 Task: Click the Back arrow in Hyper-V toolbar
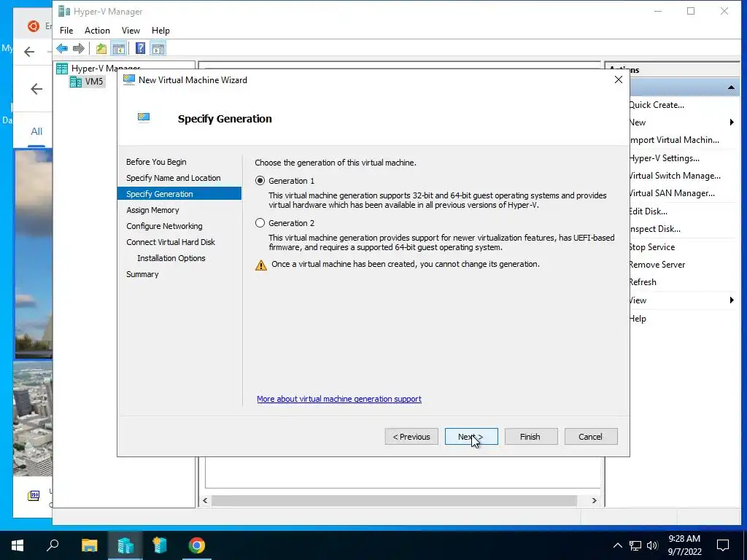coord(62,48)
